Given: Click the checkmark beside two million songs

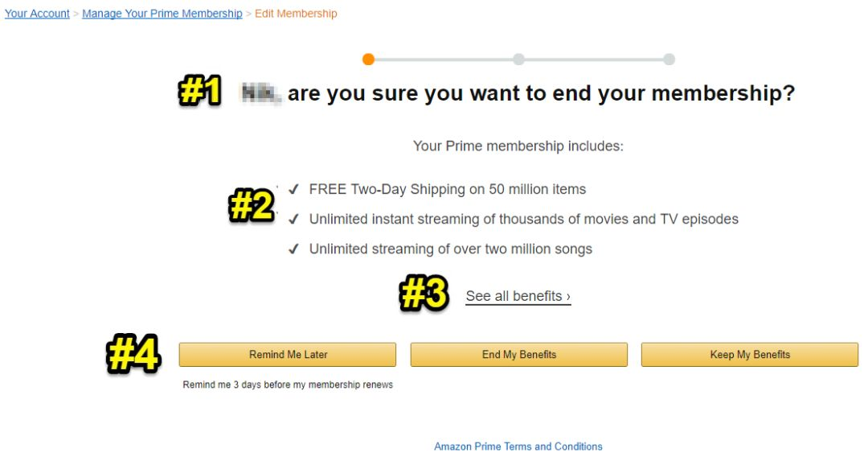Looking at the screenshot, I should tap(293, 249).
